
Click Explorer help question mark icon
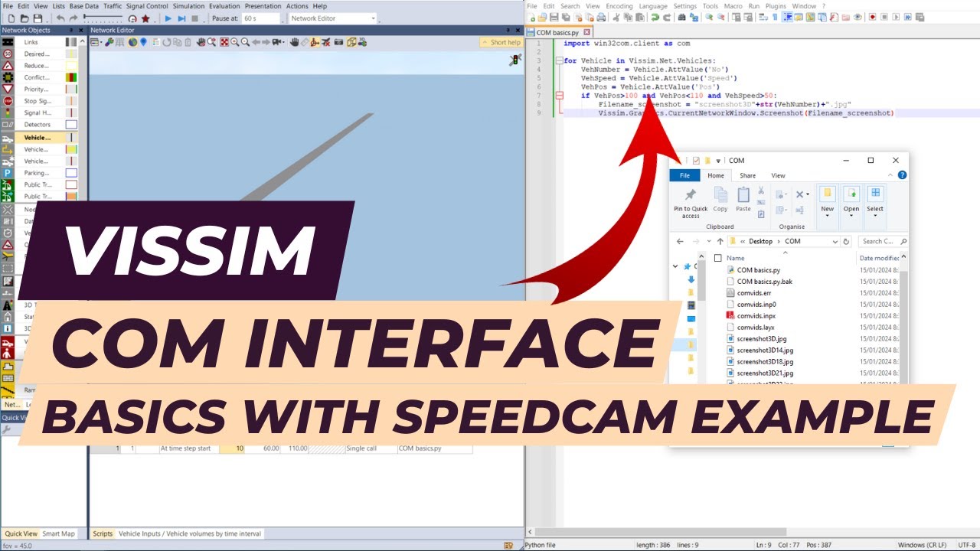pos(902,175)
